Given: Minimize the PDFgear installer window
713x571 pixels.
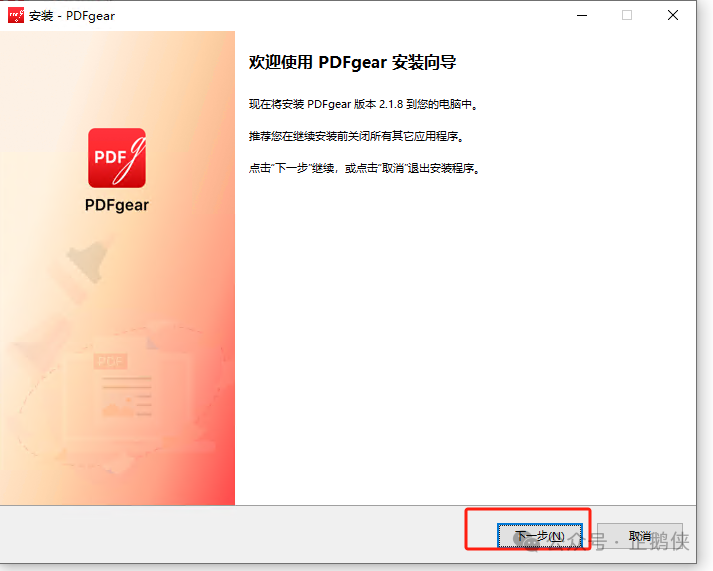Looking at the screenshot, I should (580, 15).
